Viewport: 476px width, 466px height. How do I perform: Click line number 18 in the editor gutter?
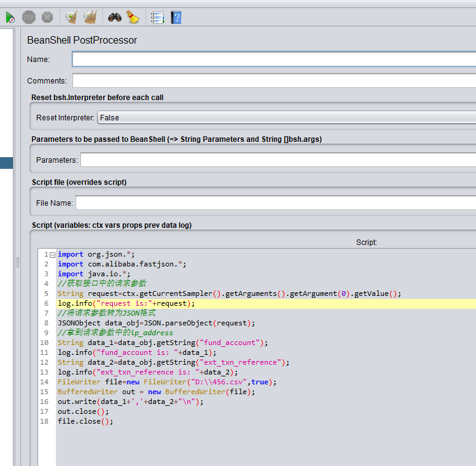click(45, 421)
